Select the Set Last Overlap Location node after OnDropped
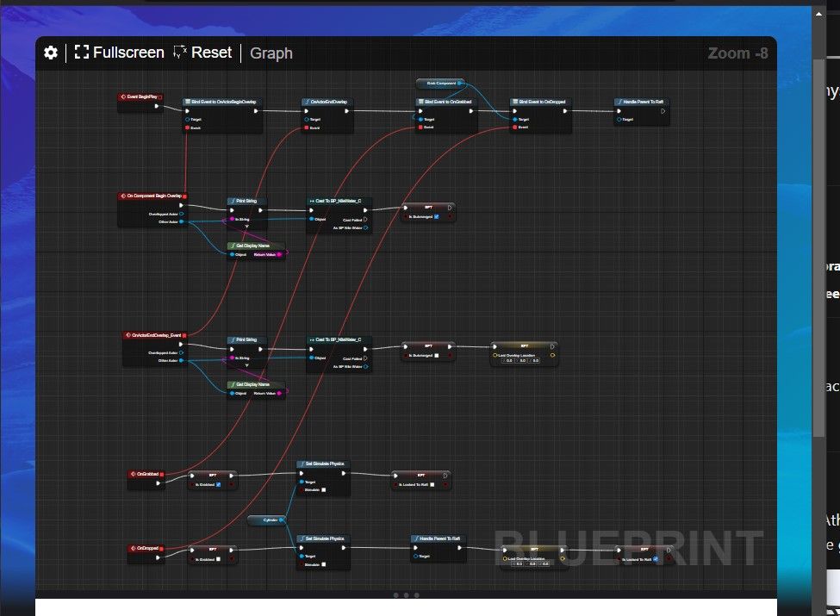The height and width of the screenshot is (616, 840). click(534, 557)
